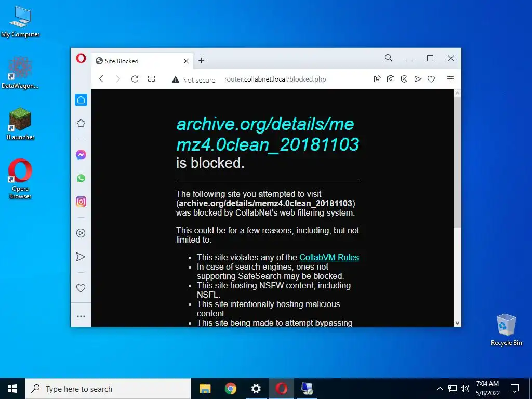532x399 pixels.
Task: Open the Opera menu logo button
Action: (81, 58)
